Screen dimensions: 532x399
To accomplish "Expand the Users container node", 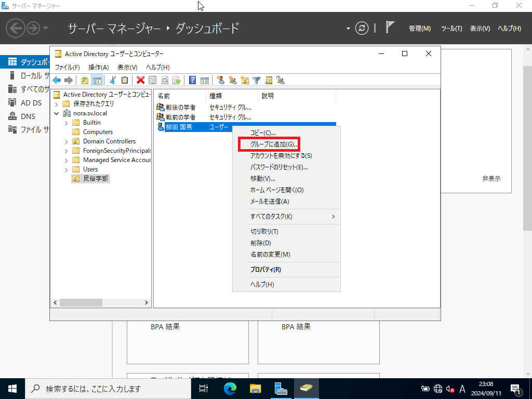I will point(66,170).
